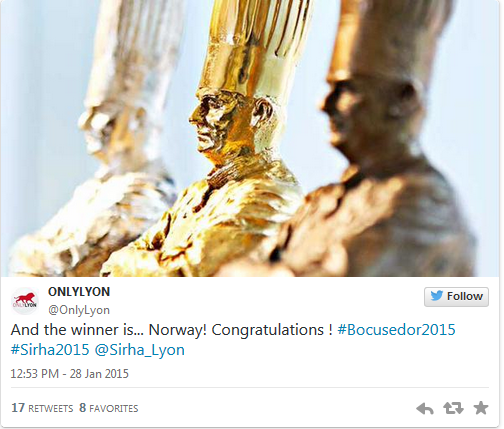Open the ONLYLYON red lion avatar
The image size is (504, 429).
[x=25, y=301]
